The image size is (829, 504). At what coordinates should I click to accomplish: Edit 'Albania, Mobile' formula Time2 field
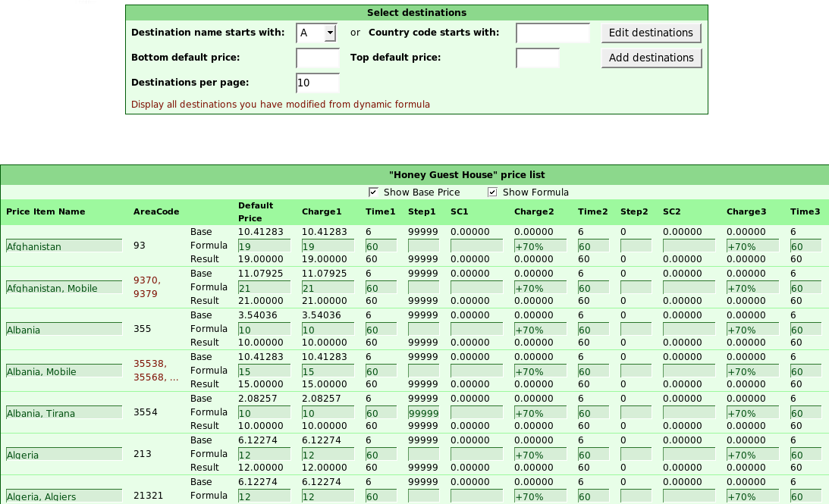(x=593, y=371)
